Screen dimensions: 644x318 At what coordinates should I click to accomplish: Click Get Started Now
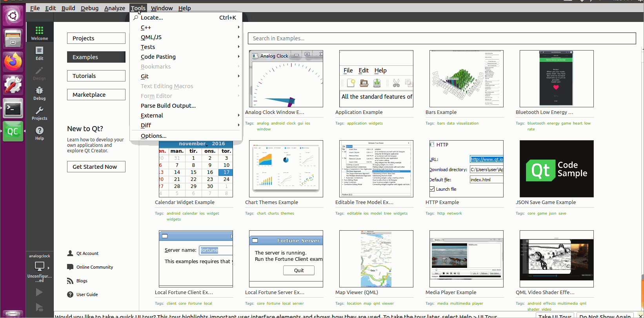96,167
